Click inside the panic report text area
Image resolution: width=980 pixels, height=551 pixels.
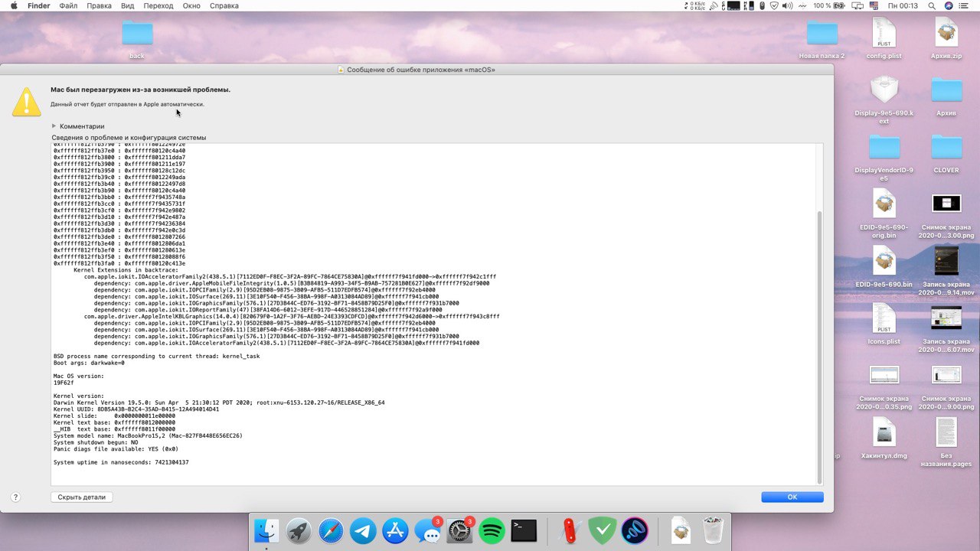pyautogui.click(x=434, y=314)
